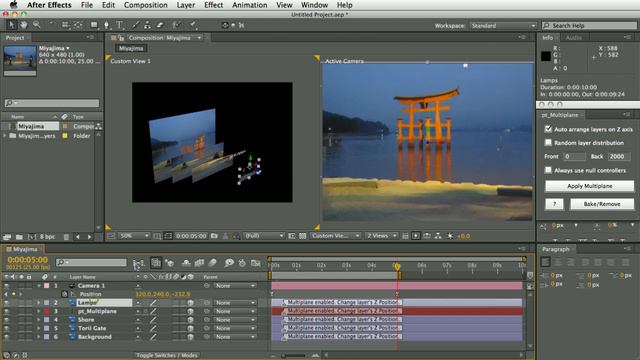Select the Eraser tool
640x360 pixels.
click(x=160, y=25)
